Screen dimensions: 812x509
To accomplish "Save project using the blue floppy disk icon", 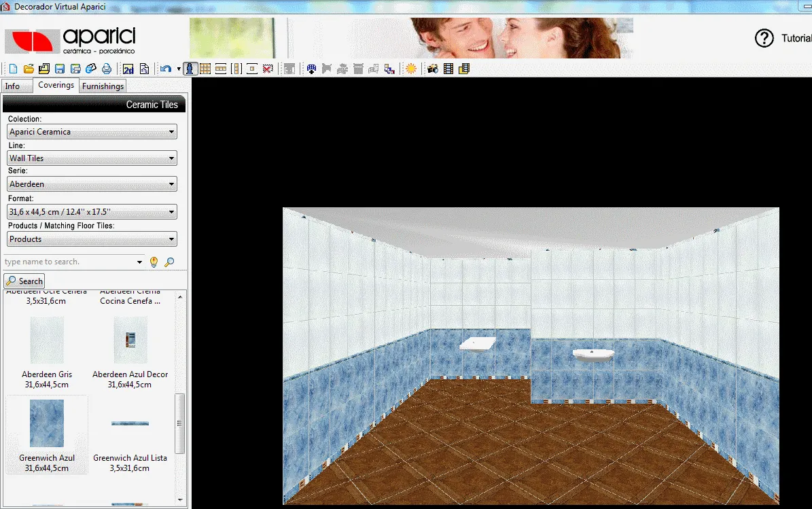I will [60, 69].
